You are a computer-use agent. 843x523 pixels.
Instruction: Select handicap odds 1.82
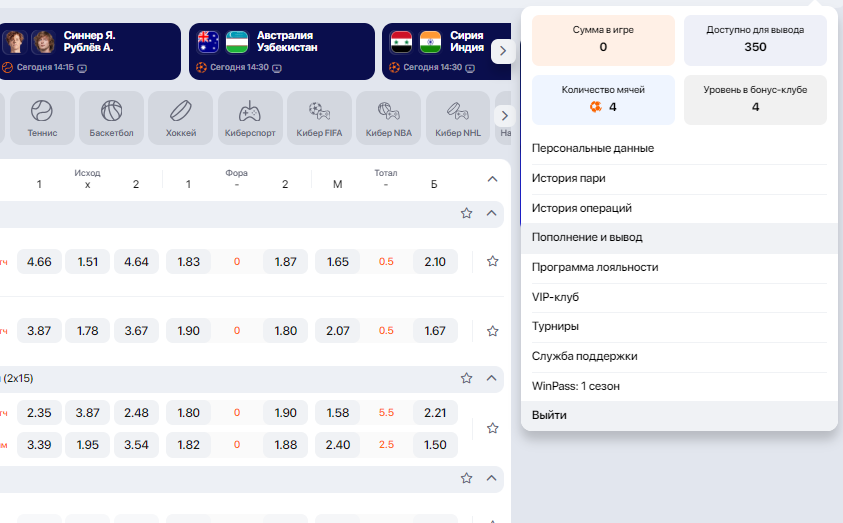pos(188,445)
